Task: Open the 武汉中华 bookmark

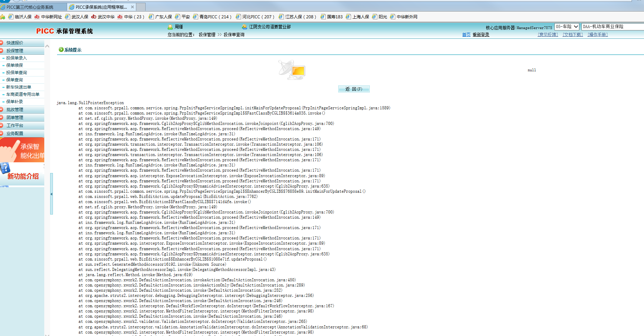Action: click(x=103, y=17)
